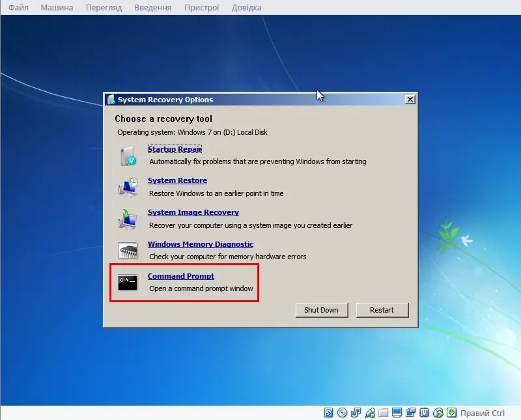
Task: Open the Файл menu
Action: pyautogui.click(x=18, y=7)
